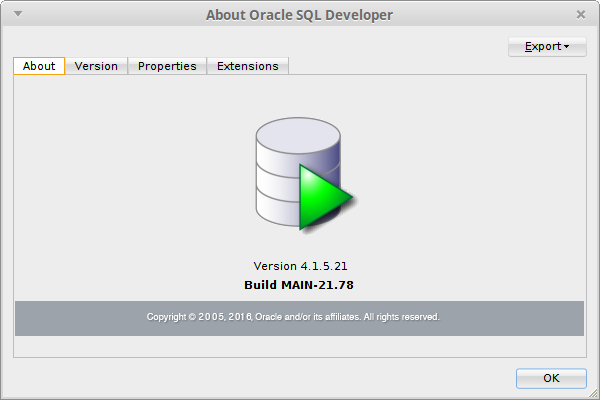Viewport: 600px width, 400px height.
Task: Click the copyright symbol in the banner
Action: tap(192, 317)
